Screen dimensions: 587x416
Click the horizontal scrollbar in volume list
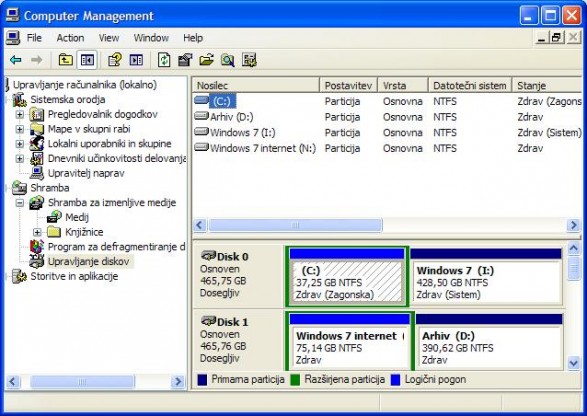(386, 225)
